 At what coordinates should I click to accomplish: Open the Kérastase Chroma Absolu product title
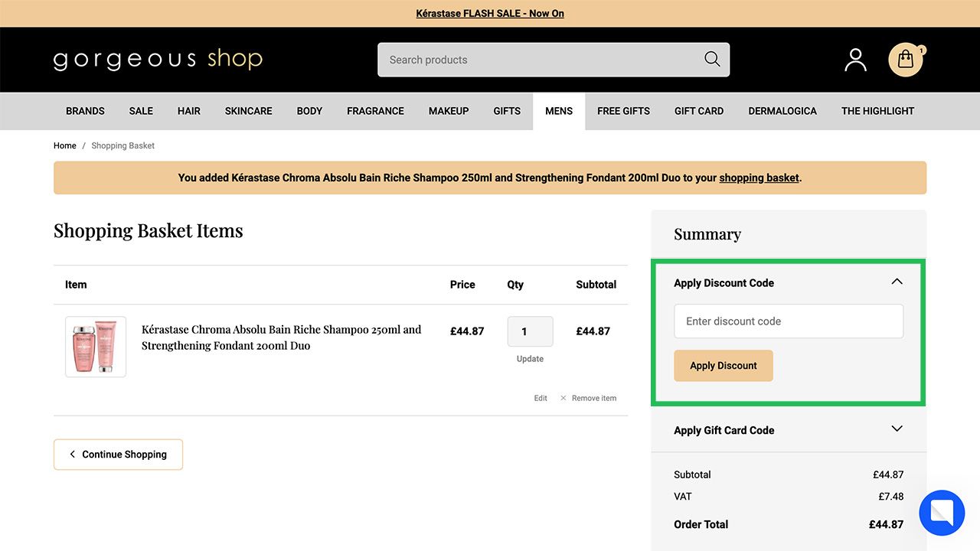(x=282, y=337)
